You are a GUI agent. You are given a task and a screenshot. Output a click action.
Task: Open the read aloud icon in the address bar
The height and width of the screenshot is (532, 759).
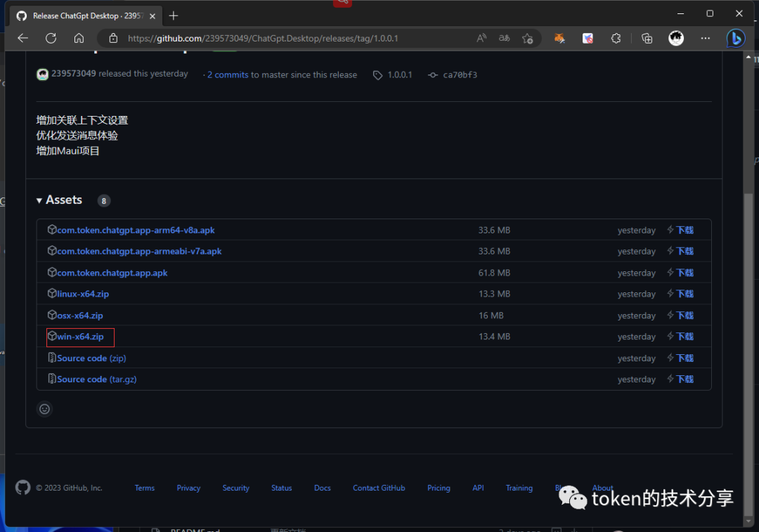click(481, 38)
